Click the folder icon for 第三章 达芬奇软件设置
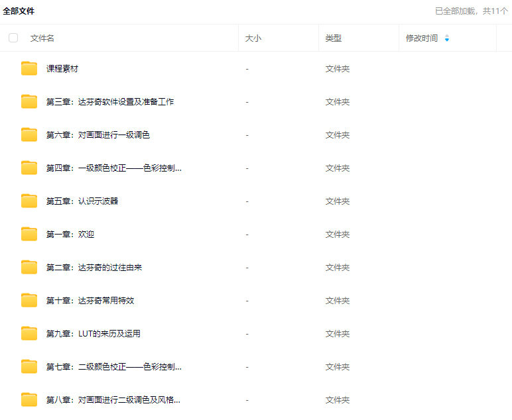 tap(29, 101)
